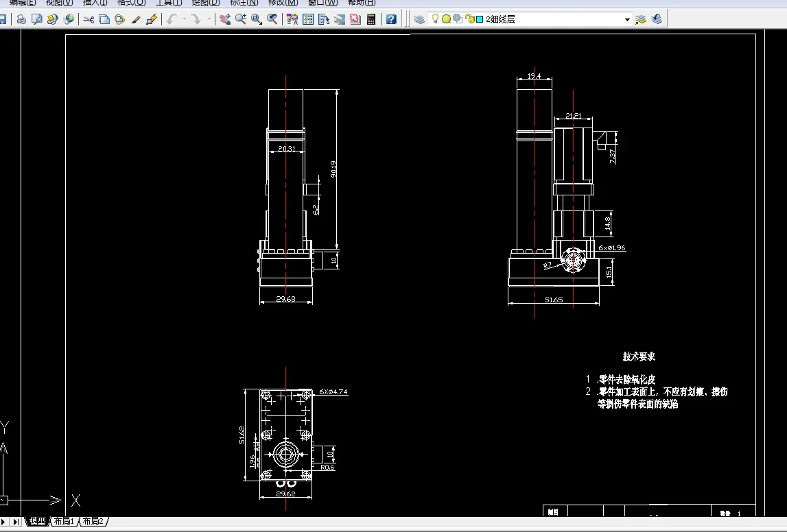Open the 窗口(W) menu
This screenshot has width=787, height=532.
[322, 3]
